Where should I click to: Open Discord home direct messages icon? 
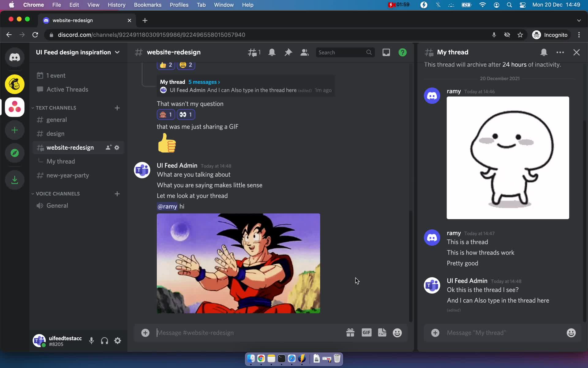[14, 57]
